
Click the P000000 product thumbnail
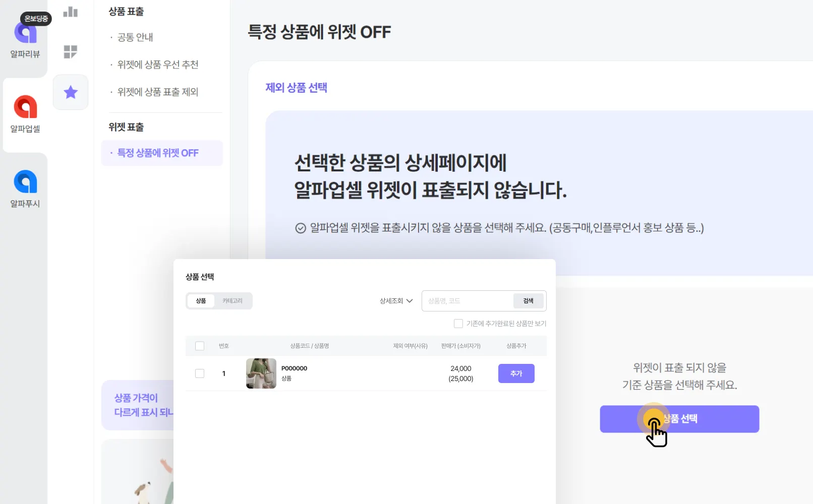(x=261, y=373)
